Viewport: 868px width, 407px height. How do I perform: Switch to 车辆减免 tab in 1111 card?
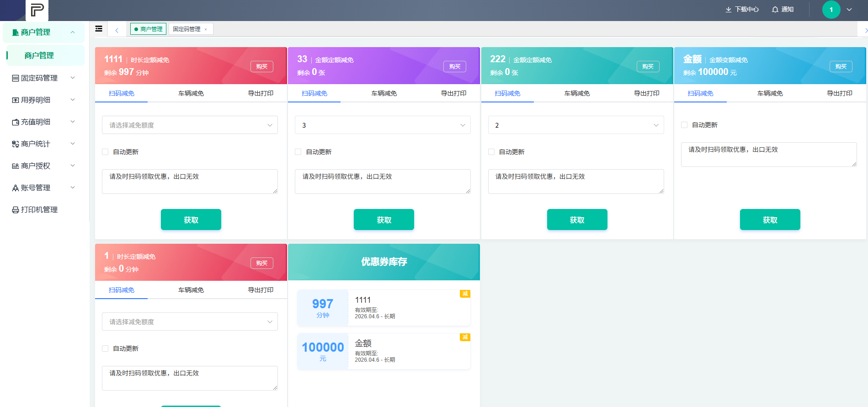pos(191,93)
